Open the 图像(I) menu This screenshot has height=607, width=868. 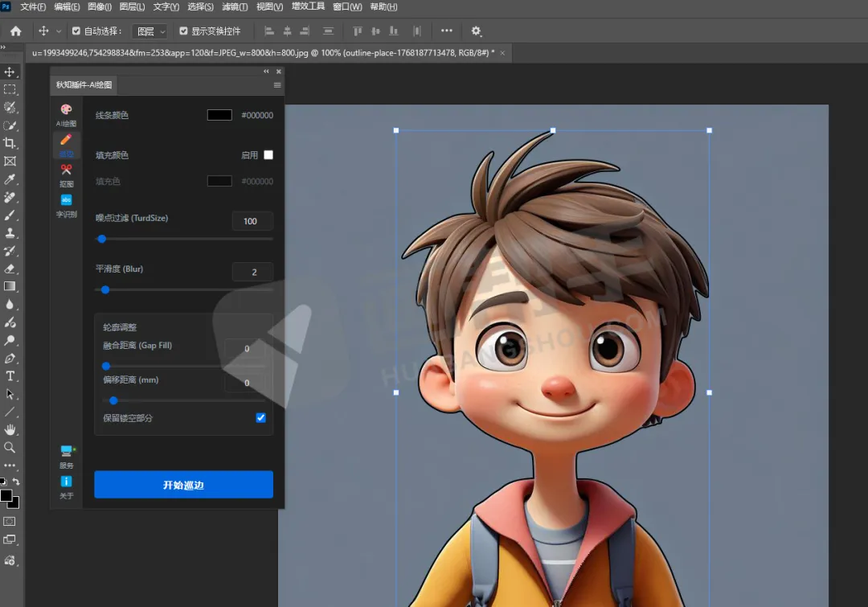[x=100, y=6]
